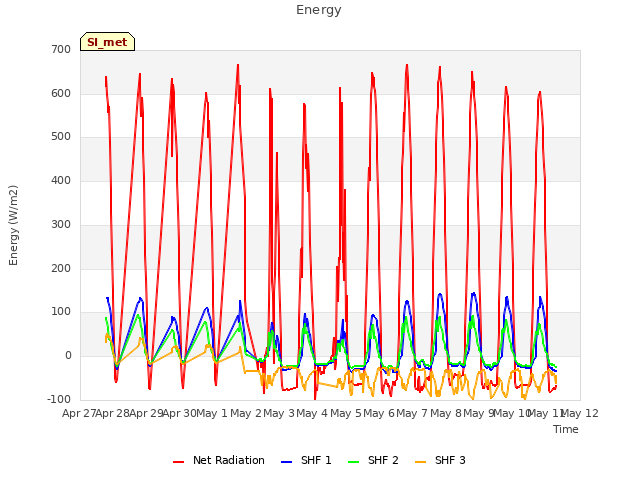Click the Apr 27 x-axis tick label

[x=79, y=413]
